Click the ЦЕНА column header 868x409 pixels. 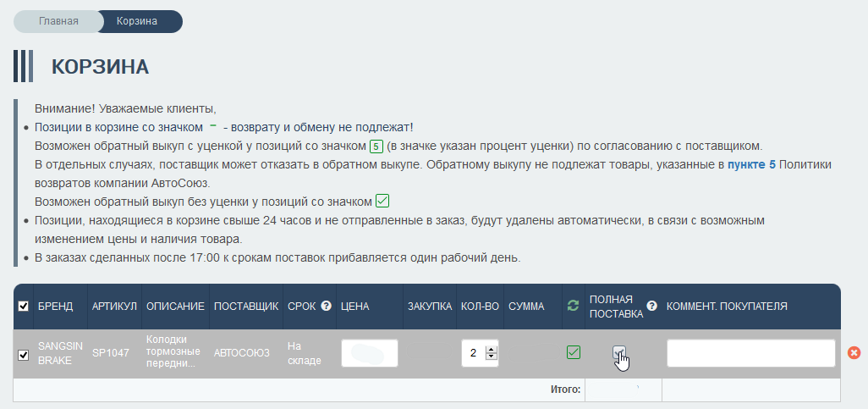[x=354, y=306]
